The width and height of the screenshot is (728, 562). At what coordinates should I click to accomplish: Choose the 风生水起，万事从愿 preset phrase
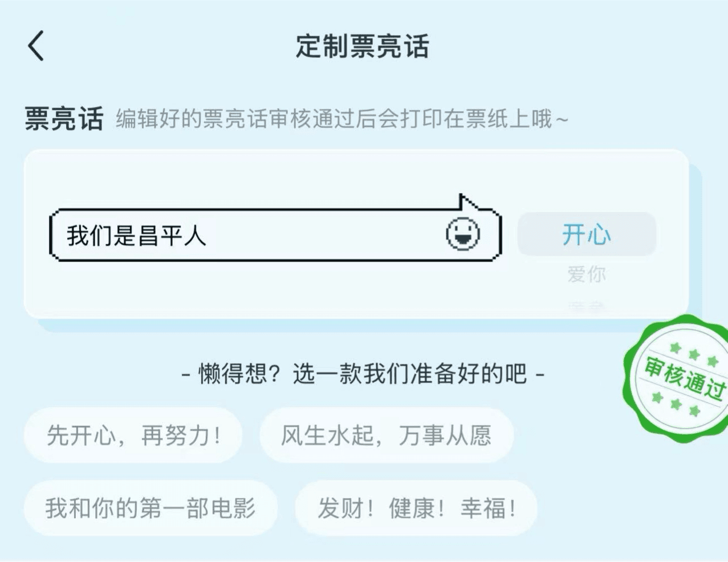click(386, 436)
